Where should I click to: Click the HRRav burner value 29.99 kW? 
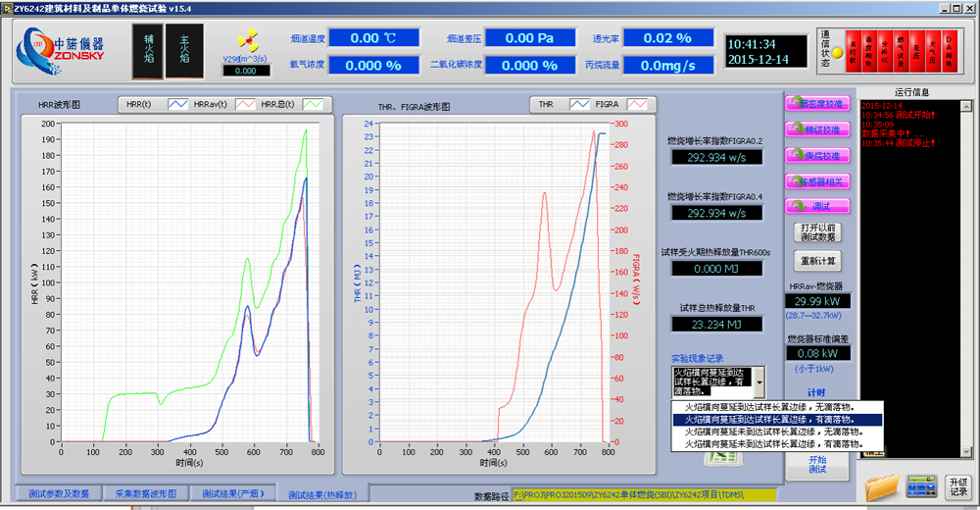click(817, 301)
